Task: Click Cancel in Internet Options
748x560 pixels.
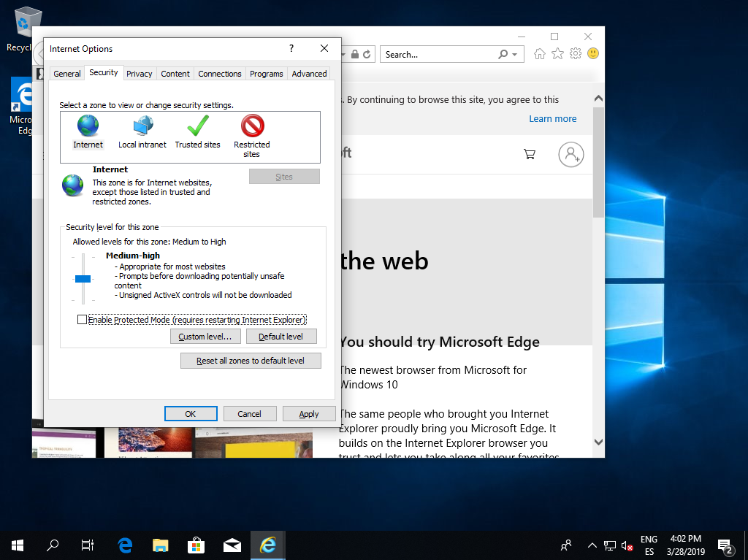Action: pyautogui.click(x=250, y=413)
